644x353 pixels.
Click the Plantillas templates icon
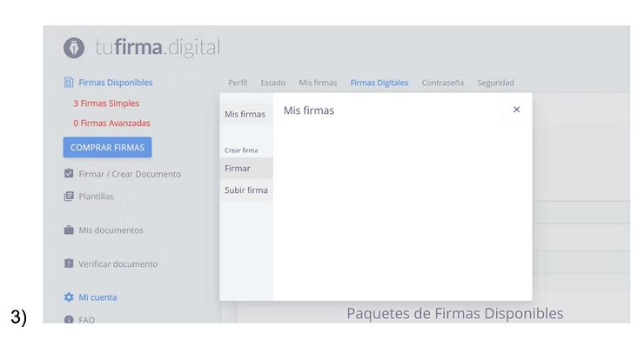coord(69,196)
